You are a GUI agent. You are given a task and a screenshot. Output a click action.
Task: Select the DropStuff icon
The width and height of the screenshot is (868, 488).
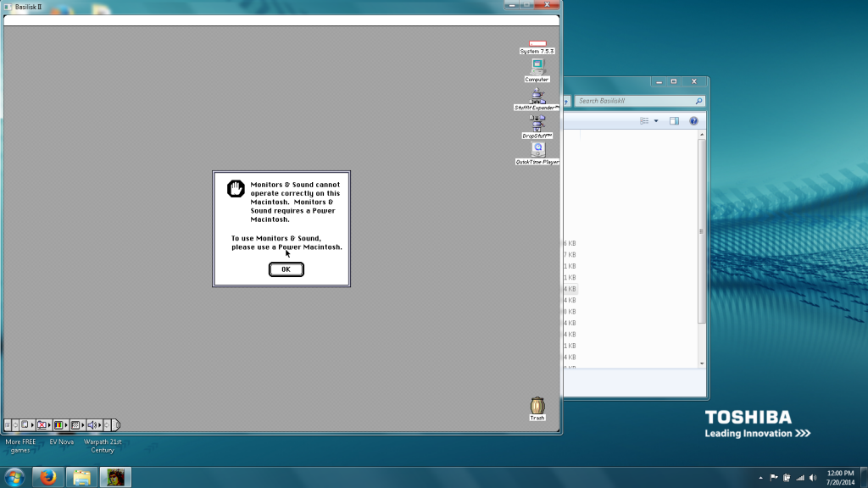pyautogui.click(x=537, y=127)
